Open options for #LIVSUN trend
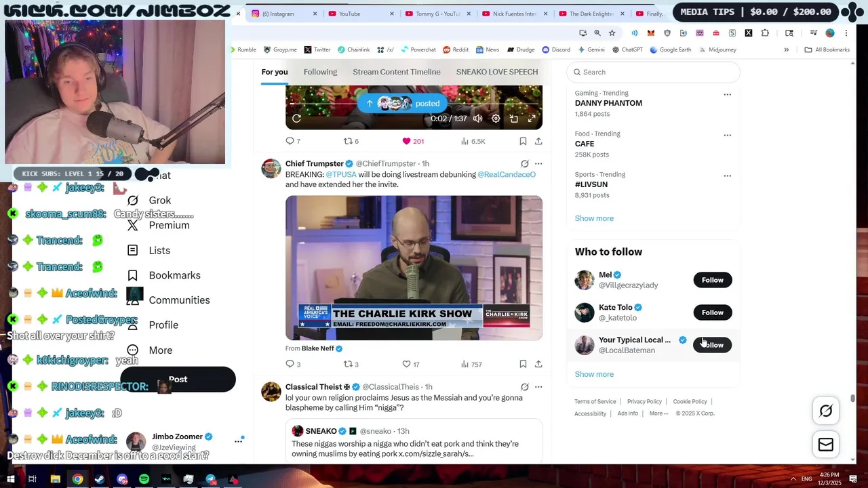Viewport: 868px width, 488px height. point(727,176)
